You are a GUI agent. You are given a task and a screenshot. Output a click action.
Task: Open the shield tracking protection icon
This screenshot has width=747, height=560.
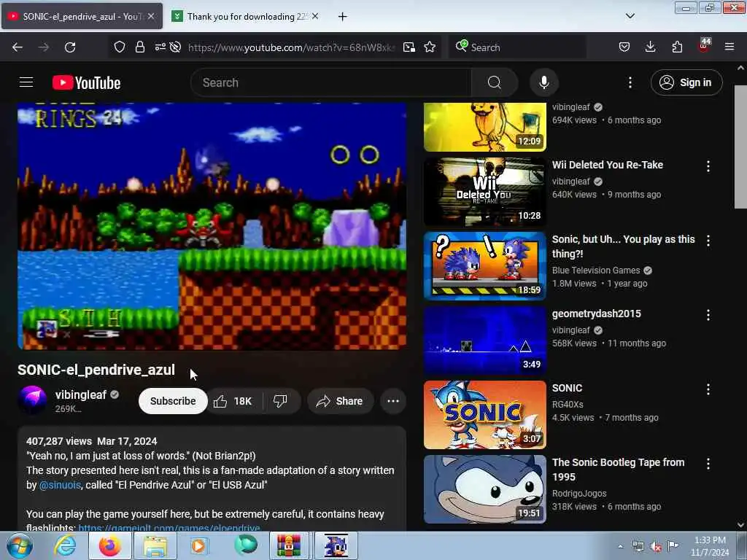120,47
